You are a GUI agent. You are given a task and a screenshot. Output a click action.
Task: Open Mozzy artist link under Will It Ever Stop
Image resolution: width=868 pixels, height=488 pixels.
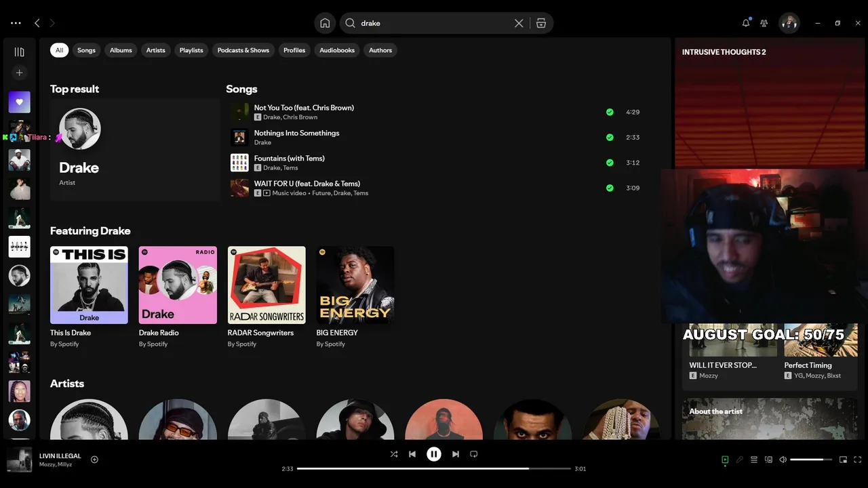[709, 375]
